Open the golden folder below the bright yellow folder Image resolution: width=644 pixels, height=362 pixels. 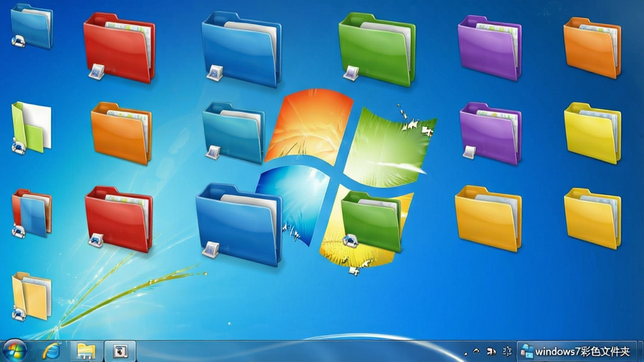click(x=592, y=219)
